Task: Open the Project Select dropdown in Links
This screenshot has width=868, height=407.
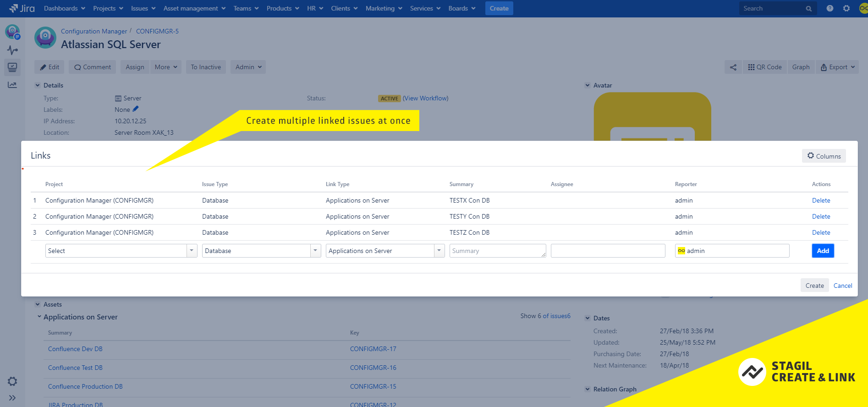Action: pos(121,251)
